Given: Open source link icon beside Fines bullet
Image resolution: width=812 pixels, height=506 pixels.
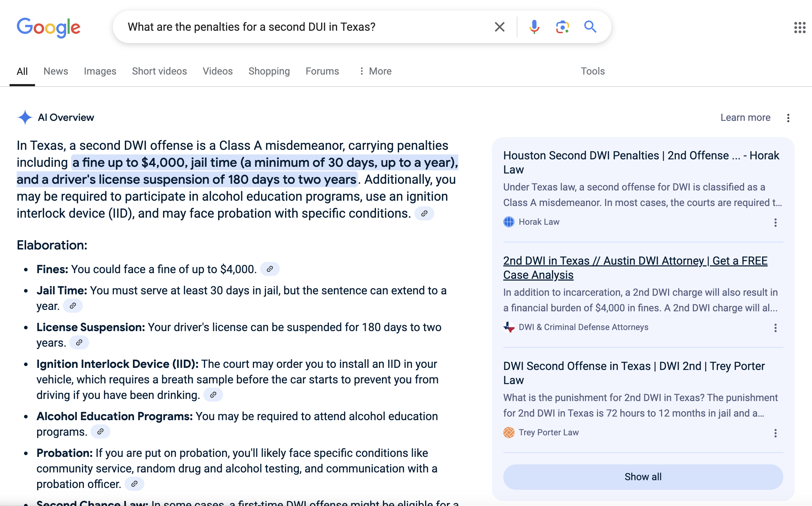Looking at the screenshot, I should pos(269,269).
